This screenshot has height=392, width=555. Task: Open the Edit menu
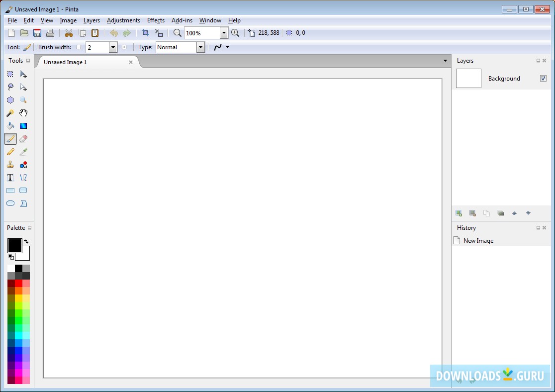29,20
